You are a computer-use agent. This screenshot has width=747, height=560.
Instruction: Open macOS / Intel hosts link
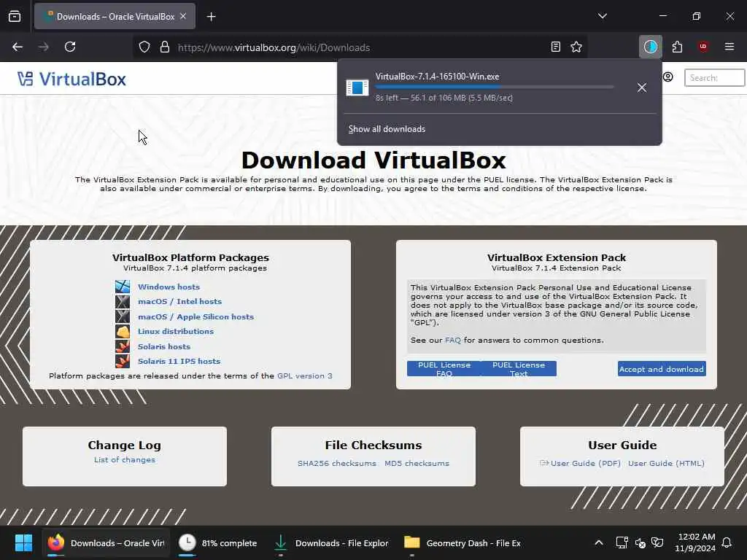[x=179, y=301]
